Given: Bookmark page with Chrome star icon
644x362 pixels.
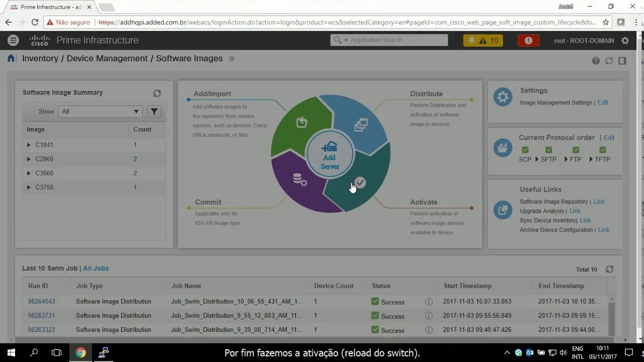Looking at the screenshot, I should pos(606,22).
